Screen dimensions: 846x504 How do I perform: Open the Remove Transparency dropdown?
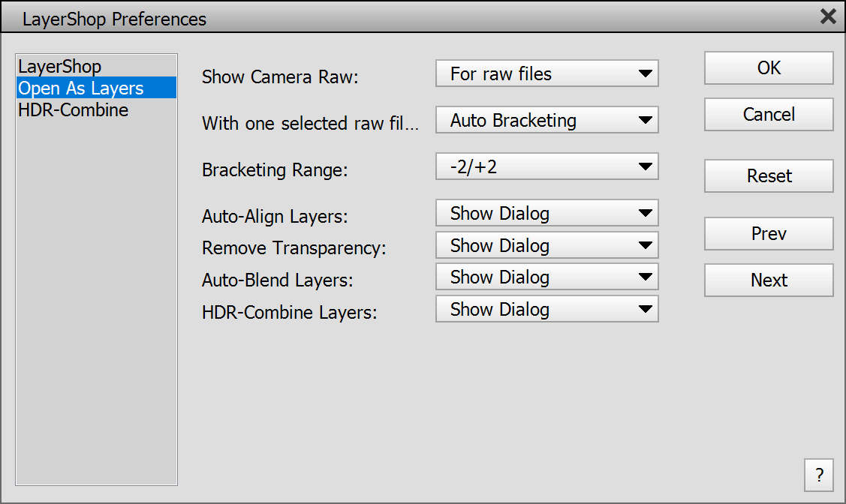pyautogui.click(x=546, y=246)
